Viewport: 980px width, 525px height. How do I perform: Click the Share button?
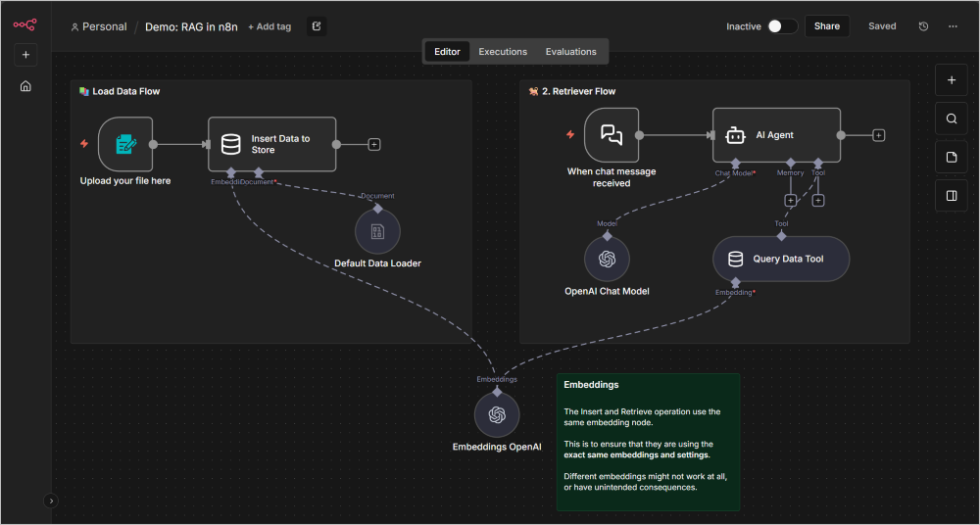coord(826,26)
